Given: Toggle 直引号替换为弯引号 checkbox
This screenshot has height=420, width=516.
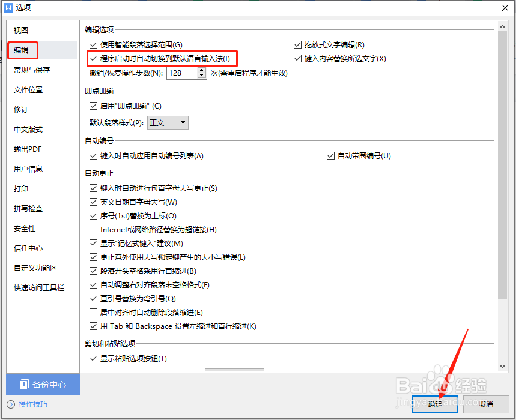Looking at the screenshot, I should 94,298.
